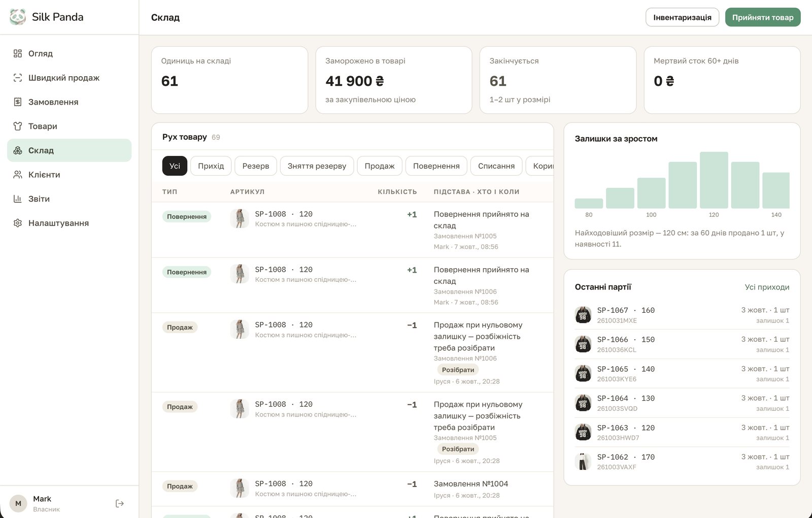
Task: Log out using the exit icon
Action: pos(120,503)
